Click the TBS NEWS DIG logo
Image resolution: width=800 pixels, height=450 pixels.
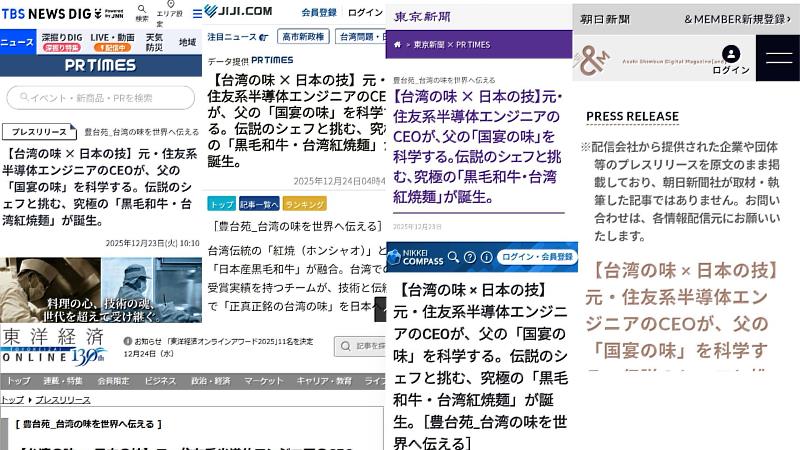click(62, 14)
